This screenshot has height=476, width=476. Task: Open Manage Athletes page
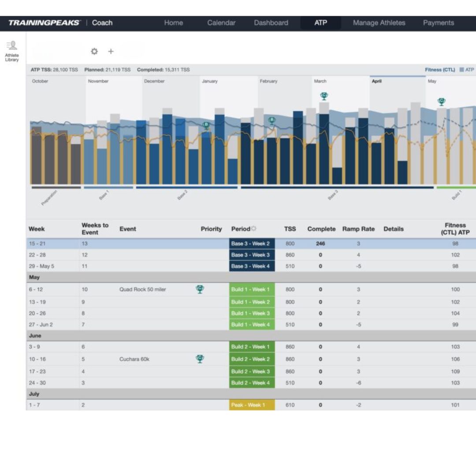click(x=379, y=23)
